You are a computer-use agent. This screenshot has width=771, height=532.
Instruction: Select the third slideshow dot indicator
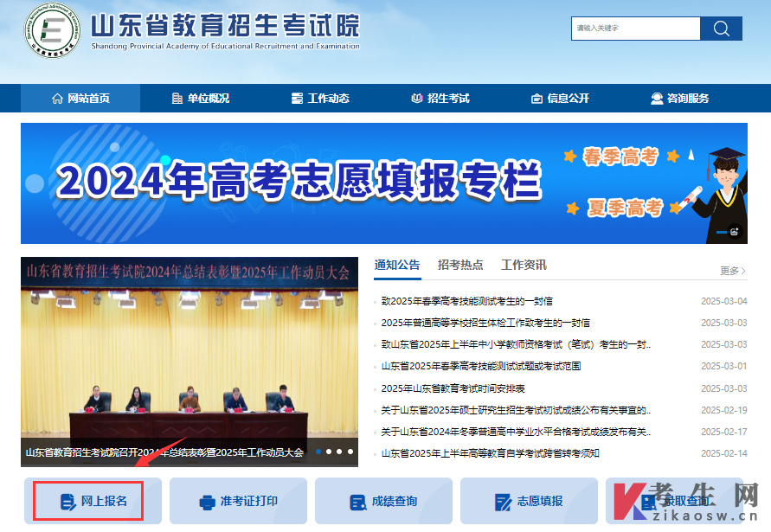339,452
